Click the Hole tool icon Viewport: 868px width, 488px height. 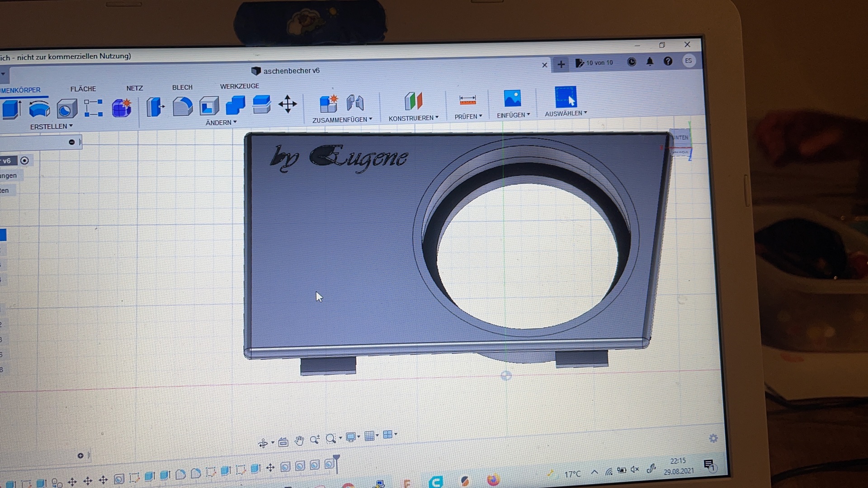click(66, 109)
